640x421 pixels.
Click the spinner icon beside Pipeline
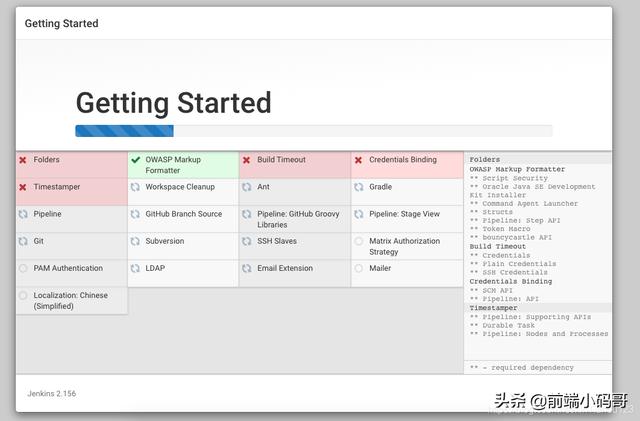tap(23, 214)
